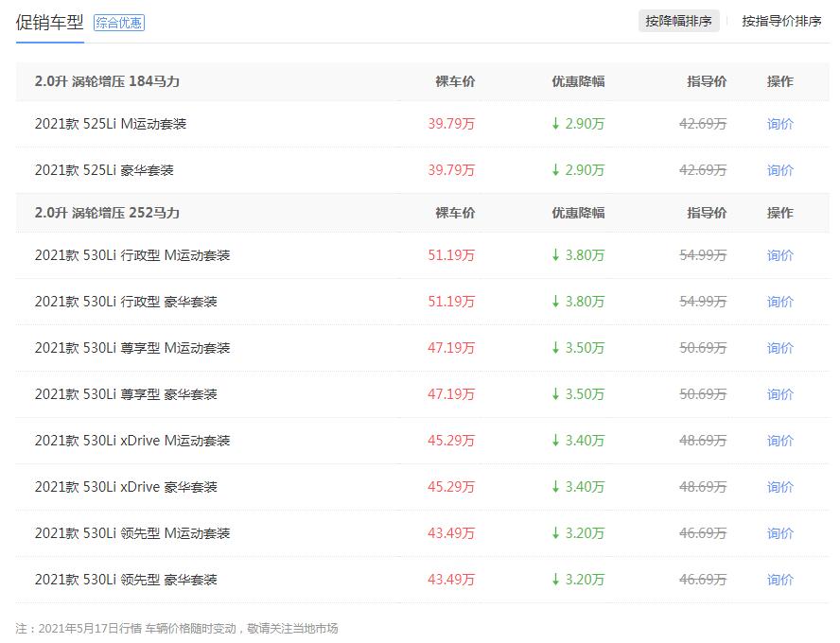Image resolution: width=840 pixels, height=643 pixels.
Task: Click 54.99万 guide price of 530Li 行政型 M运动套装
Action: click(x=703, y=255)
